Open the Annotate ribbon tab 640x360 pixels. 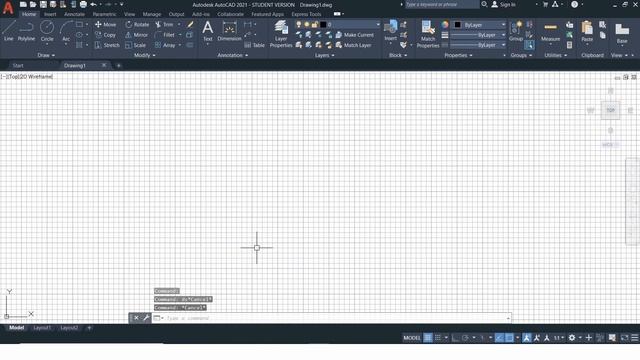[74, 14]
